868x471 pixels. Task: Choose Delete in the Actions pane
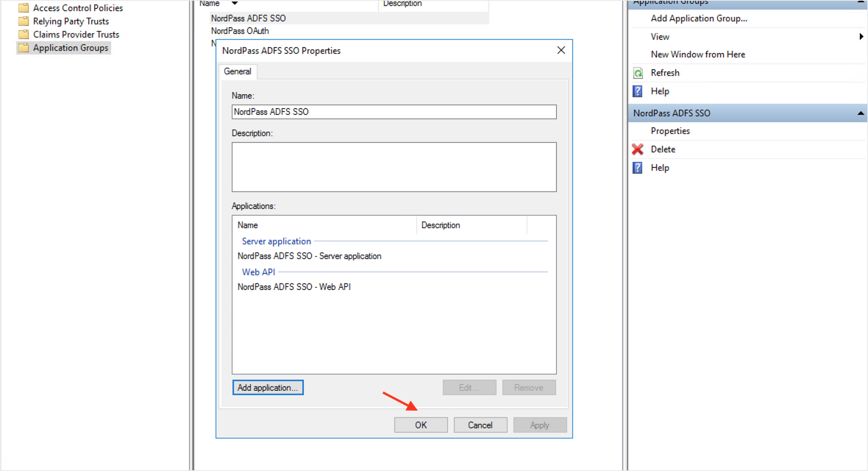[663, 149]
